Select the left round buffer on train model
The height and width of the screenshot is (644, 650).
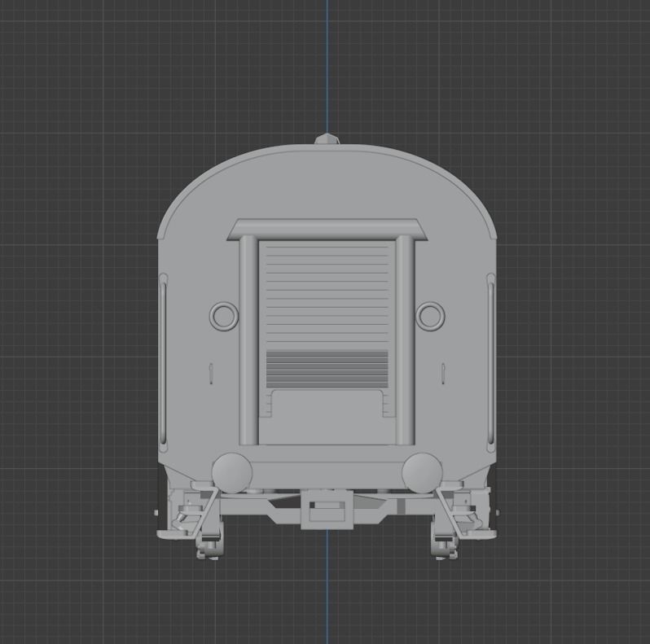(x=231, y=473)
